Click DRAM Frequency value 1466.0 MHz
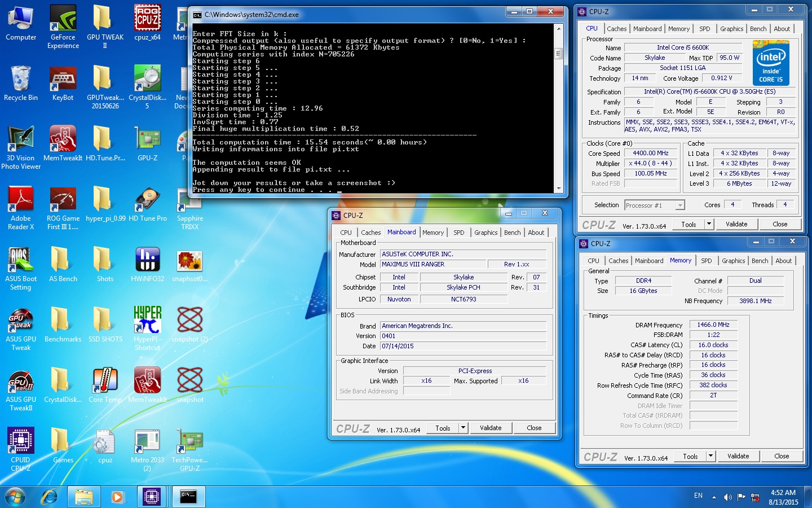This screenshot has width=812, height=508. tap(713, 325)
